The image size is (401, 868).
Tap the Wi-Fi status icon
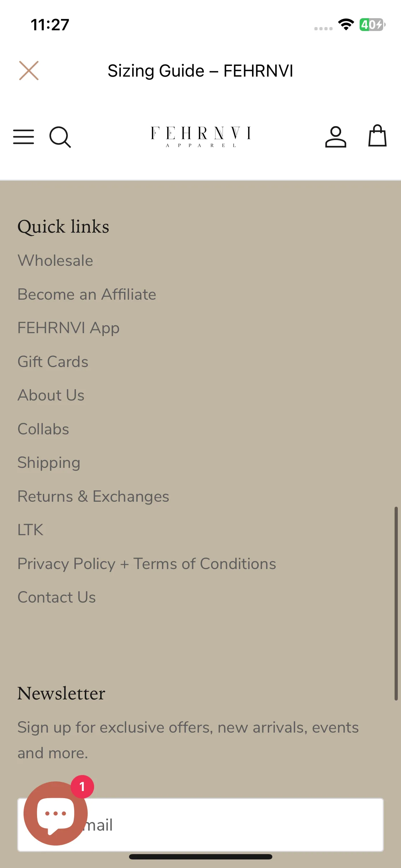point(346,25)
